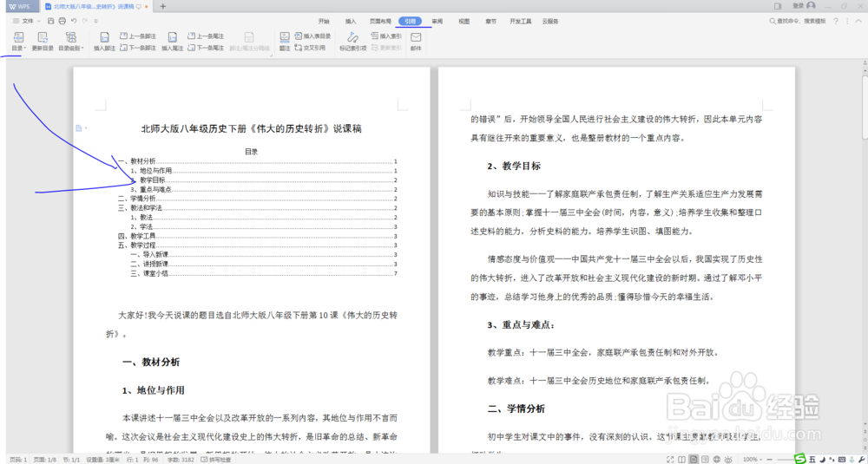Click TOC entry 四、教学工具
868x464 pixels.
pyautogui.click(x=258, y=236)
